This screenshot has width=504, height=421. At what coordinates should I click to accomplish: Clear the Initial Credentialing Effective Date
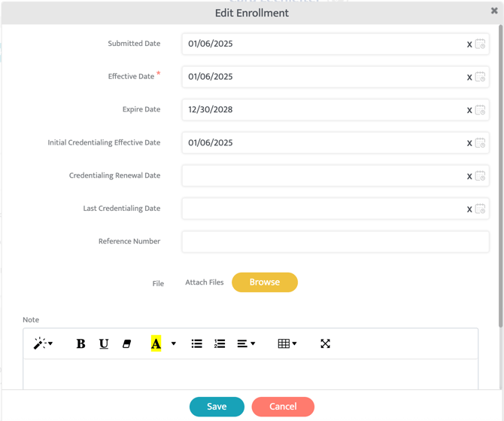(469, 143)
